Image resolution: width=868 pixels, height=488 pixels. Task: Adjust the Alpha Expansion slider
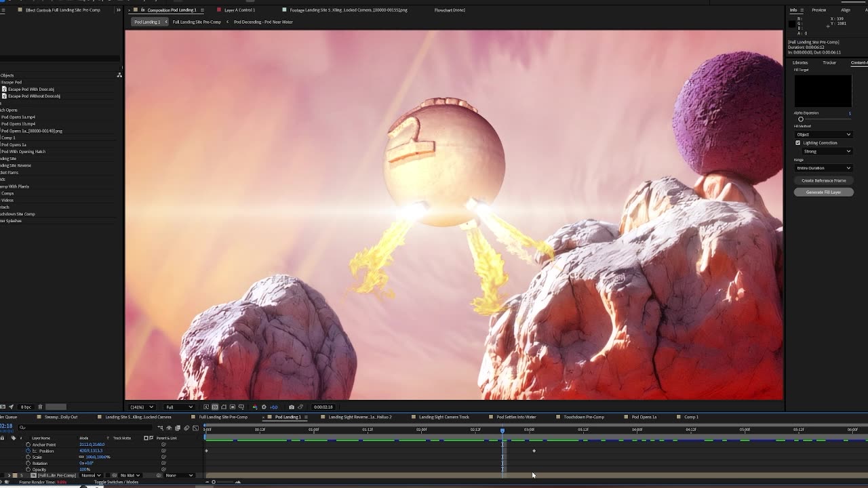click(800, 119)
